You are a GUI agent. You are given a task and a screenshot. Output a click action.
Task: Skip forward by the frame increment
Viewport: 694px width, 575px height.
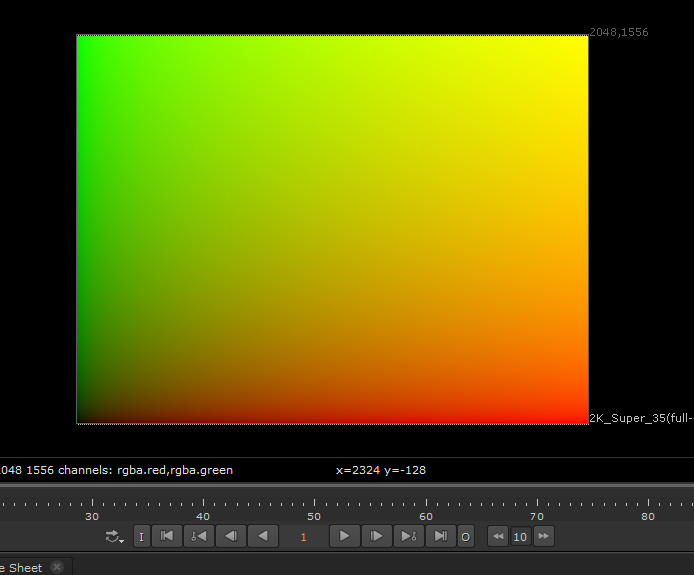tap(544, 536)
